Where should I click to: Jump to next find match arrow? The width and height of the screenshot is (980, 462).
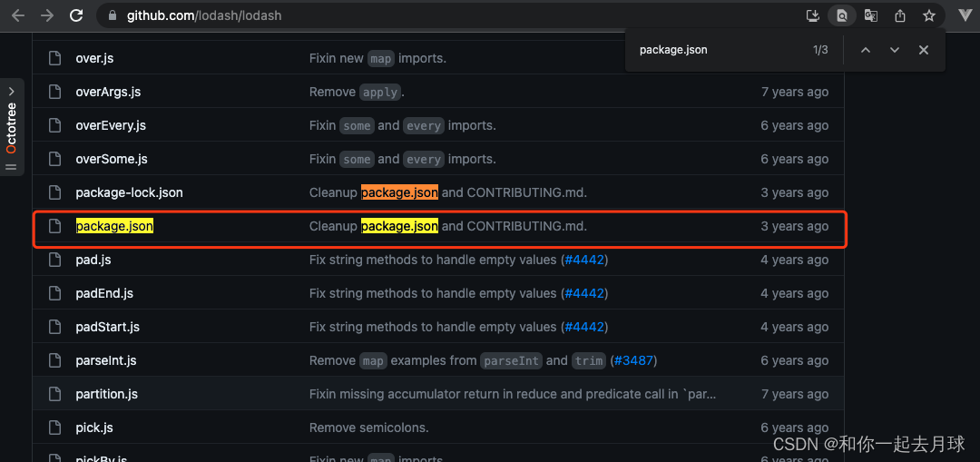895,50
